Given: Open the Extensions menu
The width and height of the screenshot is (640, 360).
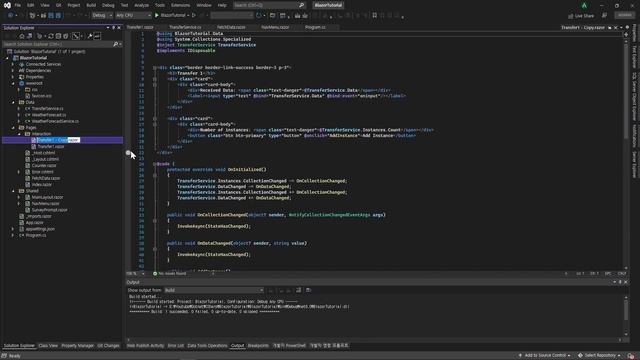Looking at the screenshot, I should [x=180, y=5].
